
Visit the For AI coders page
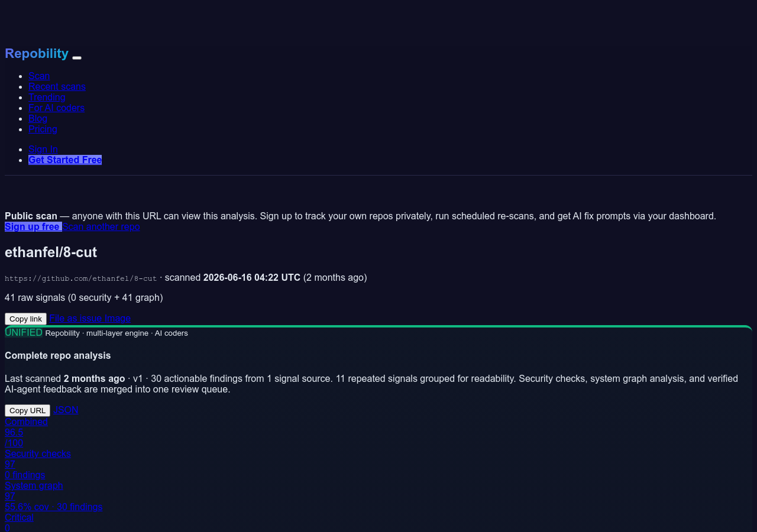pyautogui.click(x=56, y=108)
